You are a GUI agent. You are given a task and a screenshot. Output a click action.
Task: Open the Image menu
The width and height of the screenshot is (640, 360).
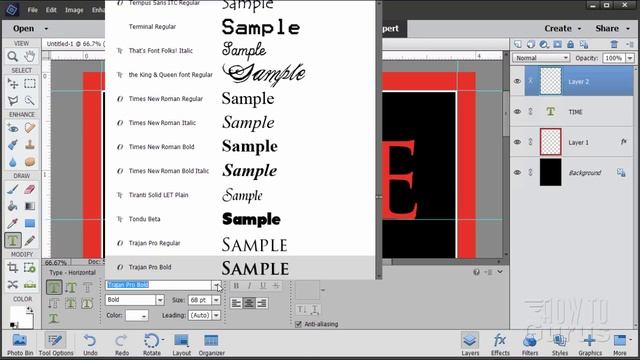click(74, 10)
